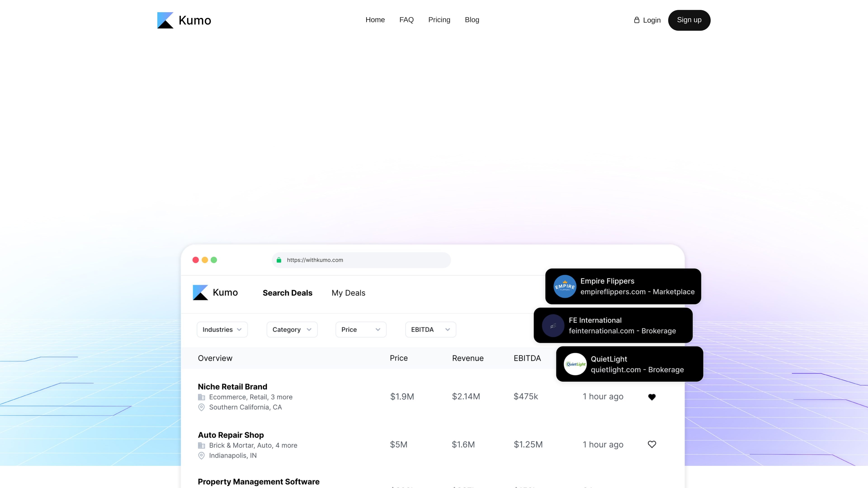This screenshot has width=868, height=488.
Task: Open the Niche Retail Brand listing
Action: pos(233,387)
